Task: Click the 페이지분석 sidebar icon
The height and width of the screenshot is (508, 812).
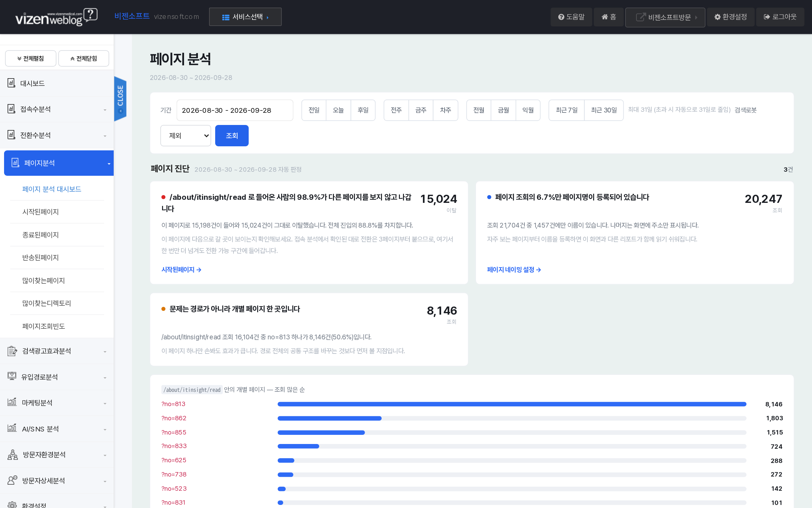Action: coord(15,163)
